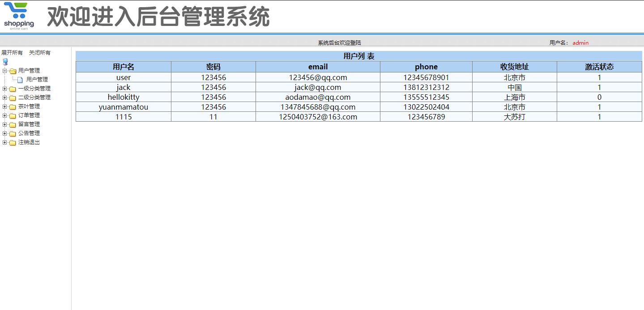Click the 用户管理 folder icon
644x310 pixels.
[13, 70]
